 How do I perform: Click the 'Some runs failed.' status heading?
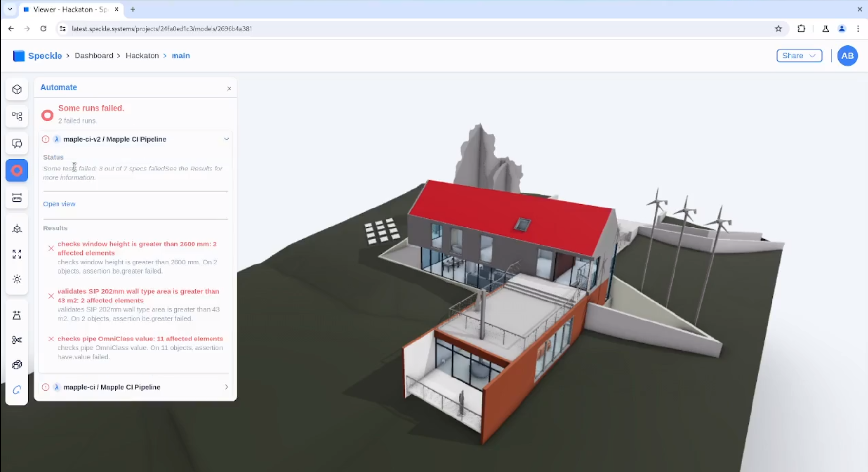coord(91,108)
